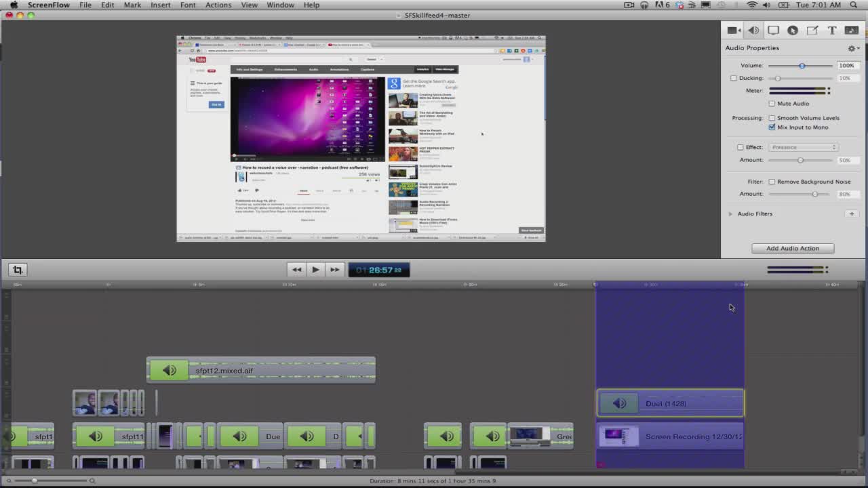
Task: Click the Add Audio Action button
Action: pos(793,249)
